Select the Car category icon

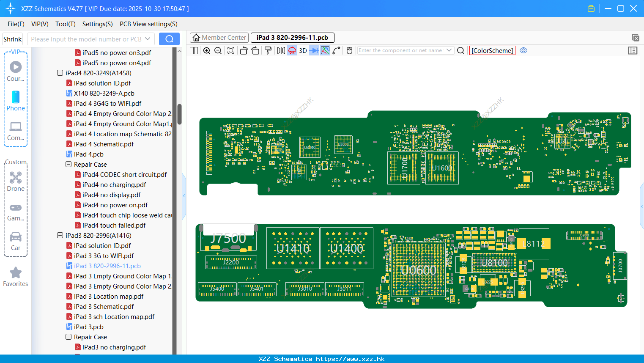(16, 241)
